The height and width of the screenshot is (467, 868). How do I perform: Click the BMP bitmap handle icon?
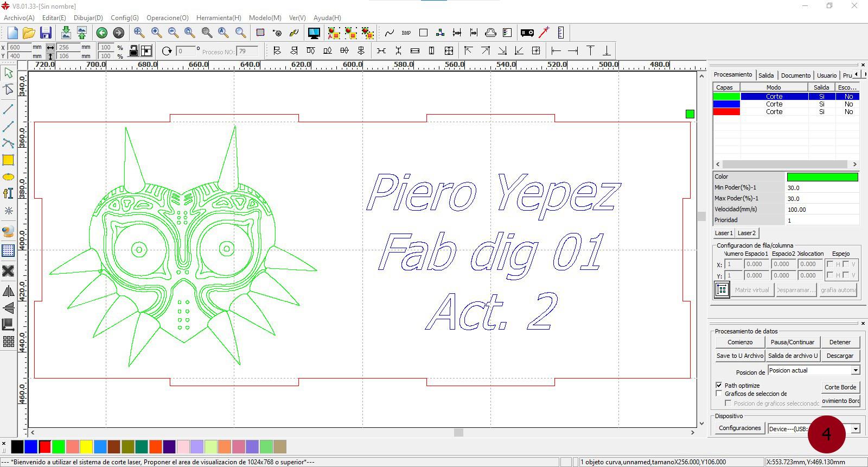pos(406,33)
